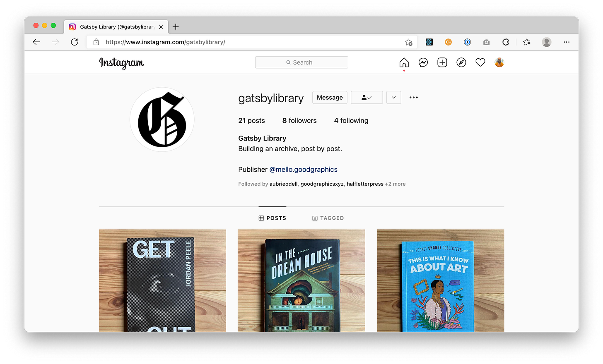Click the Instagram wordmark logo
The width and height of the screenshot is (603, 364).
click(121, 63)
